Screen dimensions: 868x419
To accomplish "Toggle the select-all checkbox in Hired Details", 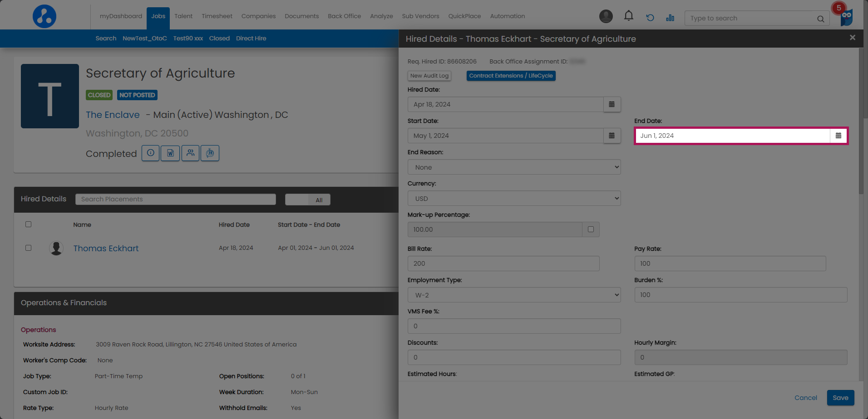I will point(29,224).
